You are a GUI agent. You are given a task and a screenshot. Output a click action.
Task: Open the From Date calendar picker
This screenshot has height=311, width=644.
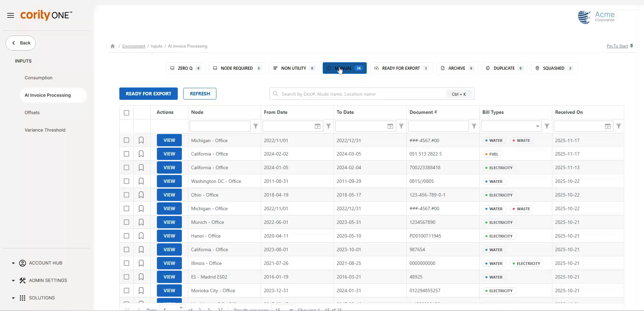(317, 126)
